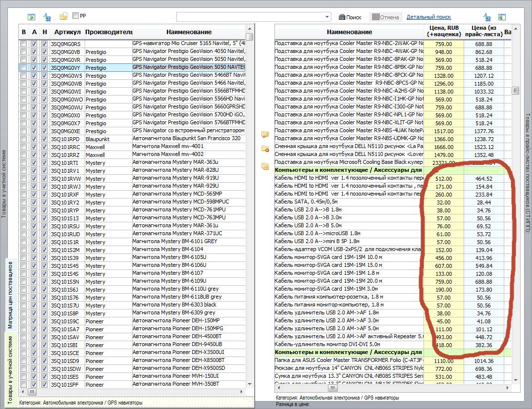Toggle the PP checkbox
The height and width of the screenshot is (409, 532).
pos(76,16)
